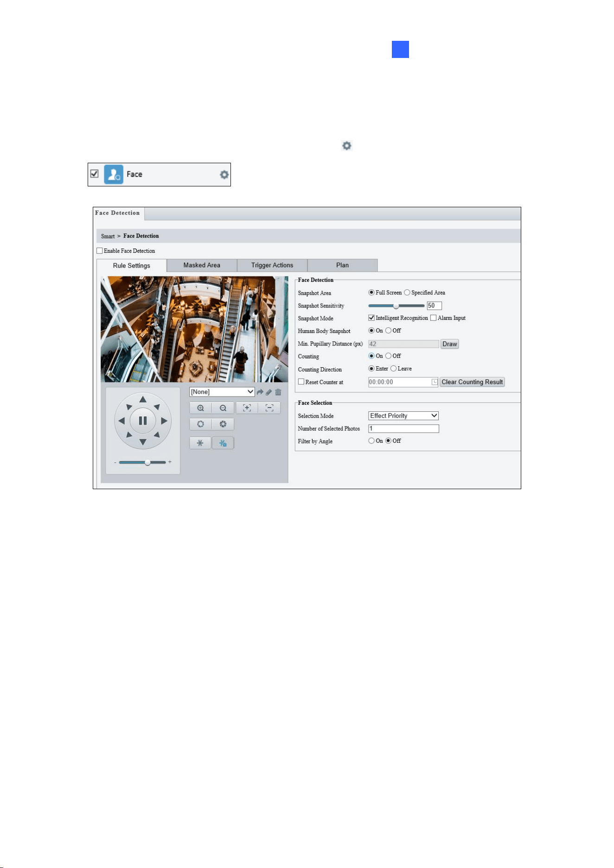Screen dimensions: 614x868
Task: Click the time picker icon in Reset Counter field
Action: tap(435, 382)
